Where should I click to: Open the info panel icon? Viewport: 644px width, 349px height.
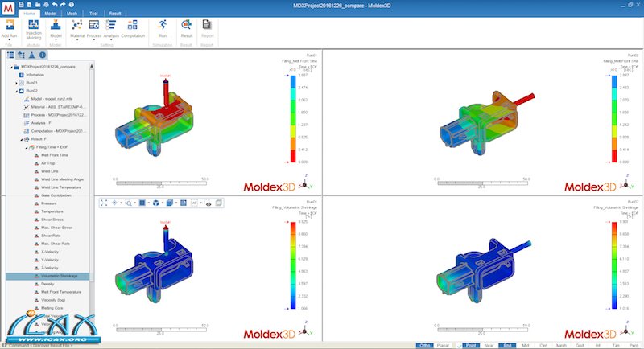click(43, 55)
